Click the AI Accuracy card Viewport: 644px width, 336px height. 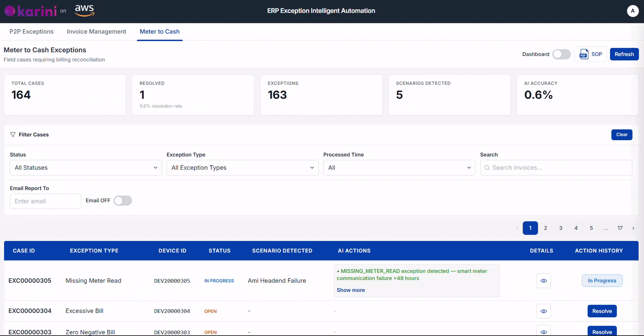point(577,95)
